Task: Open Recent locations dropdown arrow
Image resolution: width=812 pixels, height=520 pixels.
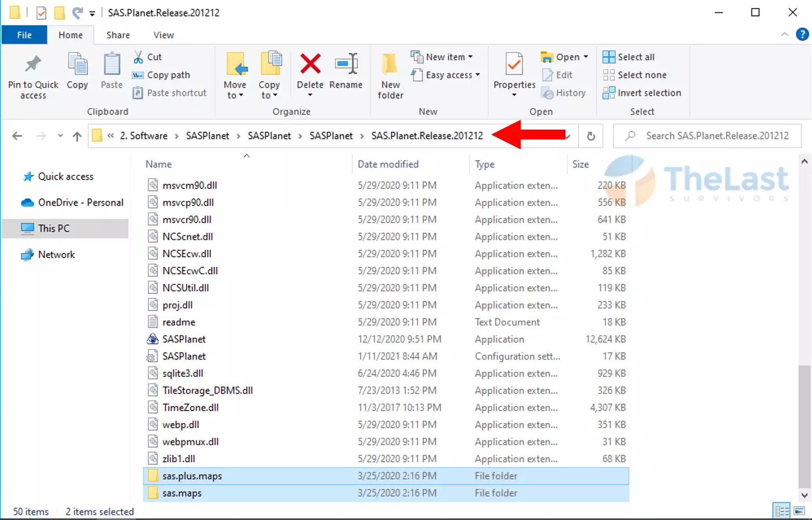Action: [60, 136]
